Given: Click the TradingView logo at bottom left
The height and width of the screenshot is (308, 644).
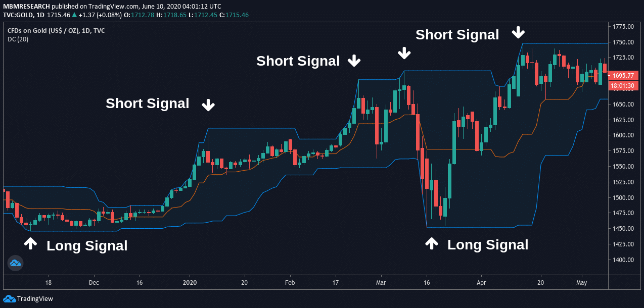Looking at the screenshot, I should click(28, 298).
